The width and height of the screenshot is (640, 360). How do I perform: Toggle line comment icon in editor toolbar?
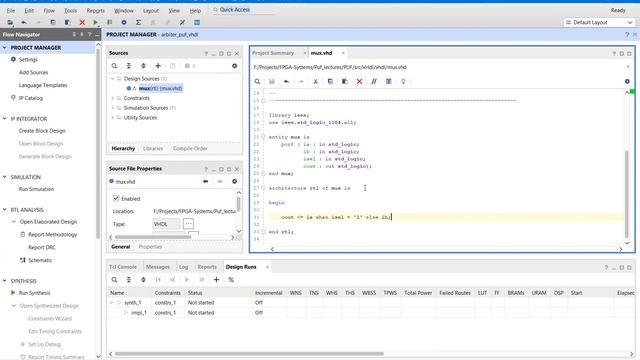374,81
